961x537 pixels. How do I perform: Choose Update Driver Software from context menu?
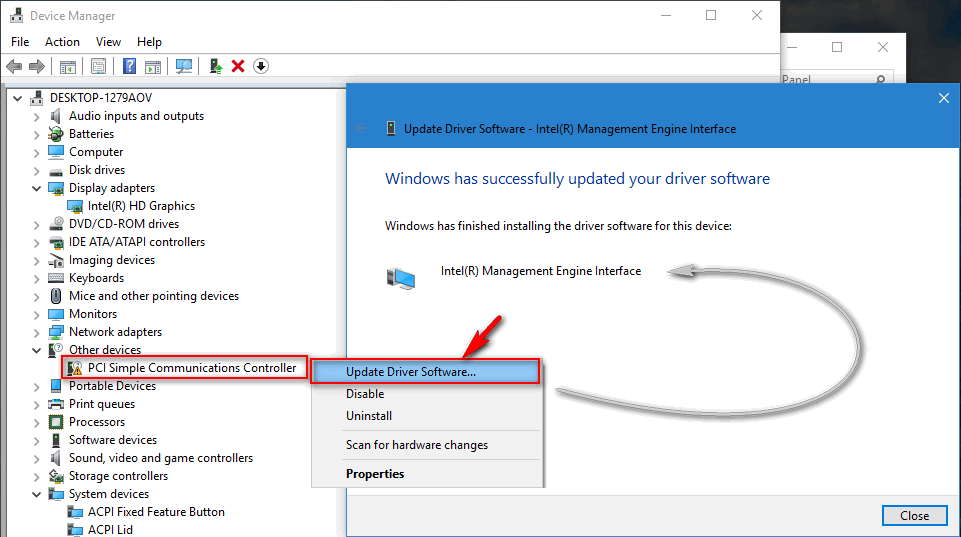tap(426, 372)
